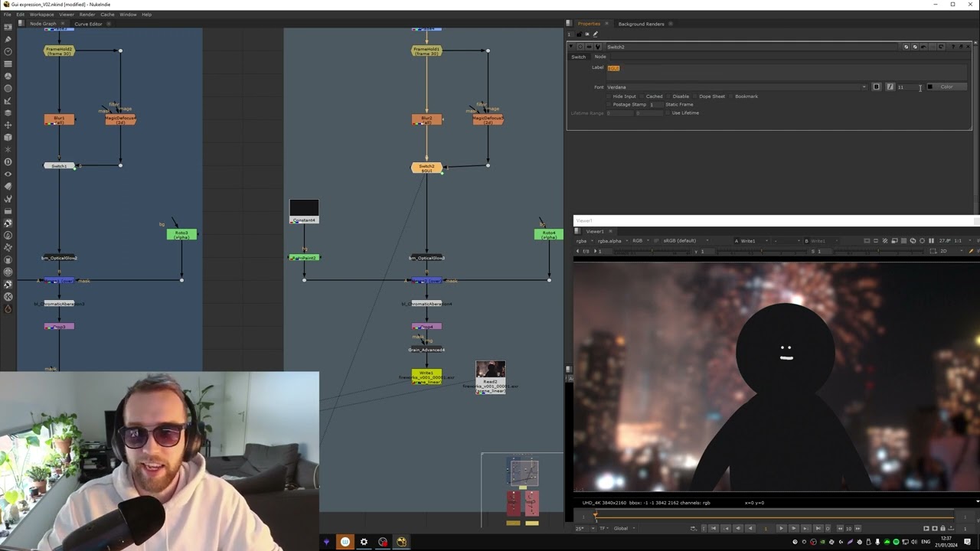Click the label Color swatch button
This screenshot has height=551, width=980.
pos(947,86)
